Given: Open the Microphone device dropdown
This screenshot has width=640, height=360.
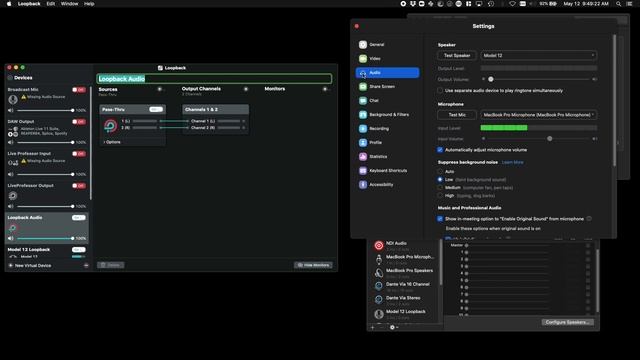Looking at the screenshot, I should coord(539,115).
